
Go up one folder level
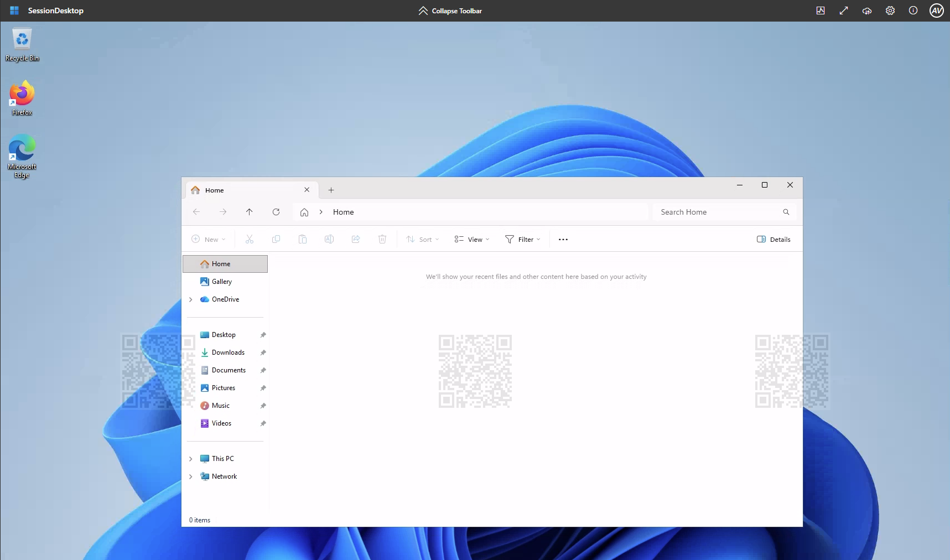click(x=250, y=212)
